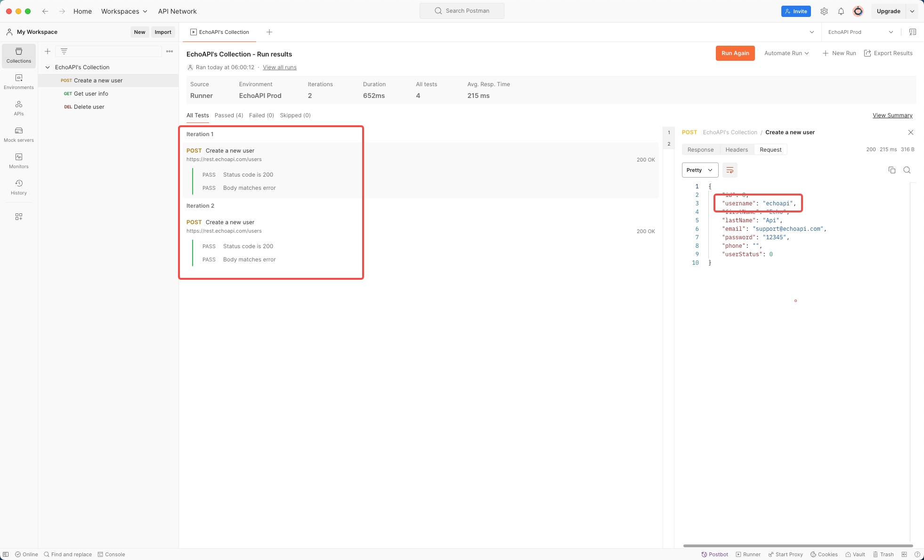Click the Online status indicator

point(26,554)
